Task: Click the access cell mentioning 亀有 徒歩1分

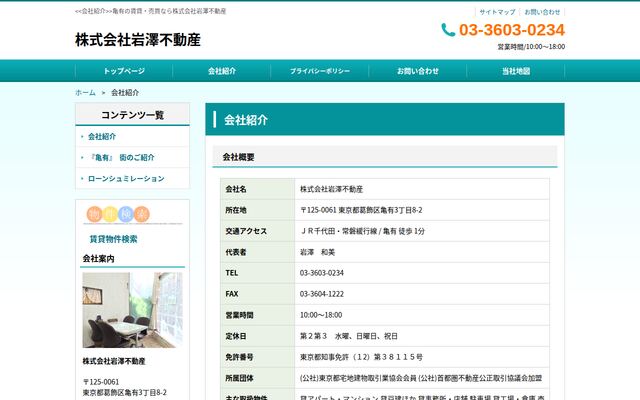Action: [422, 231]
